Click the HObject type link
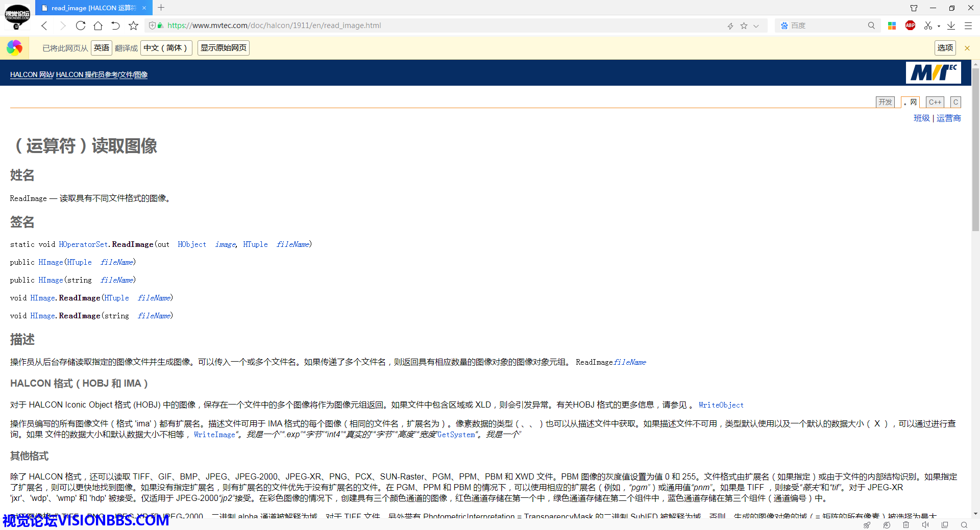Image resolution: width=980 pixels, height=530 pixels. click(x=192, y=244)
